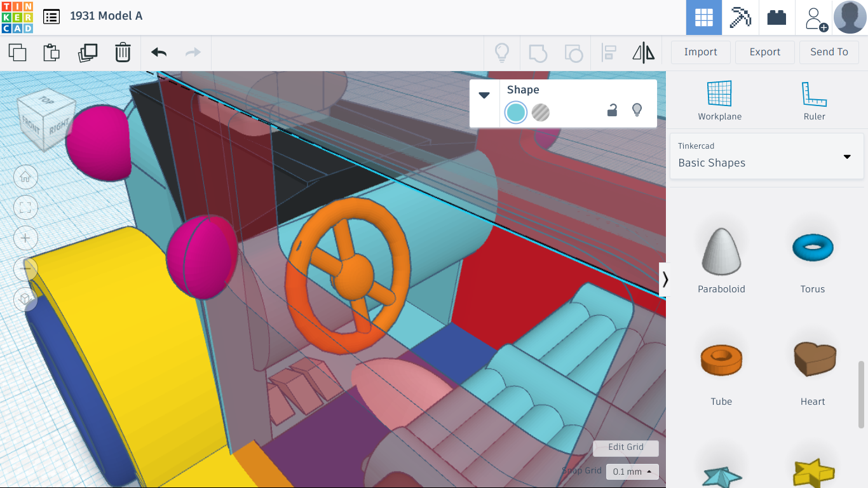Click the Edit Grid button
The width and height of the screenshot is (868, 488).
click(x=625, y=448)
